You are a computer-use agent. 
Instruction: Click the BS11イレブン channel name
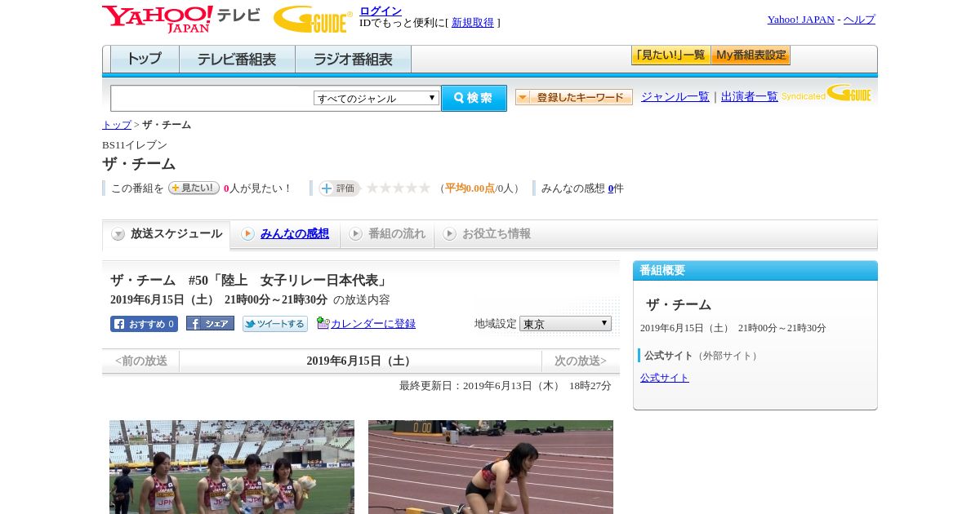point(135,145)
